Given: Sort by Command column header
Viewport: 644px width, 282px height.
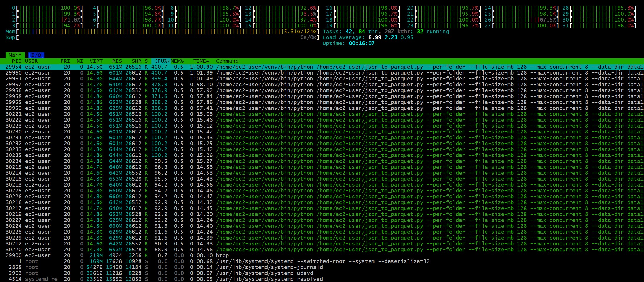Looking at the screenshot, I should pyautogui.click(x=227, y=61).
